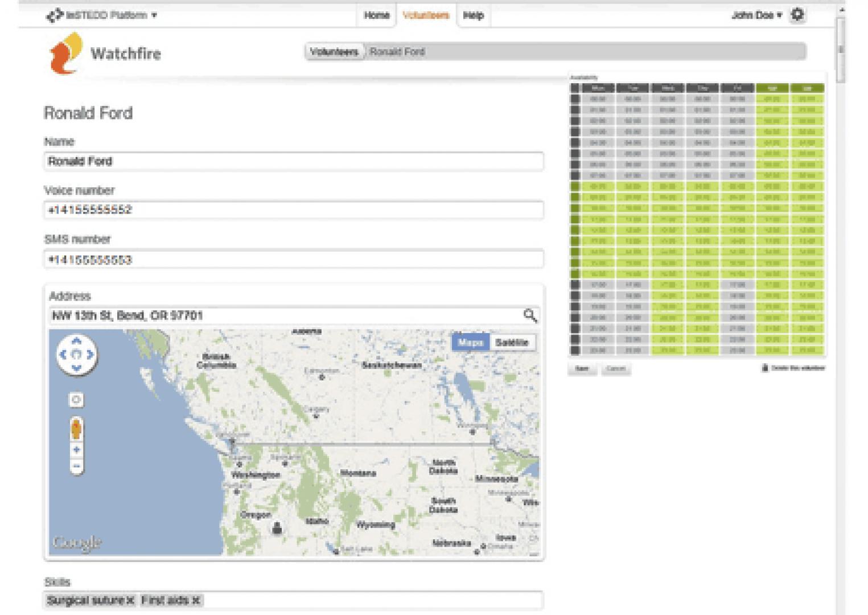Click the Address search field
The height and width of the screenshot is (615, 868).
(285, 315)
